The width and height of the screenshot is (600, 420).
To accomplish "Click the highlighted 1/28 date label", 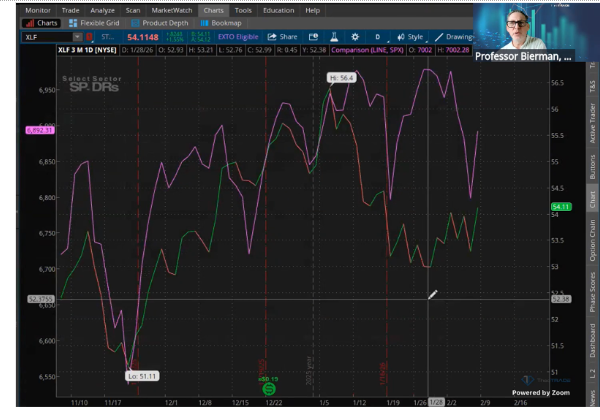I will (x=436, y=402).
